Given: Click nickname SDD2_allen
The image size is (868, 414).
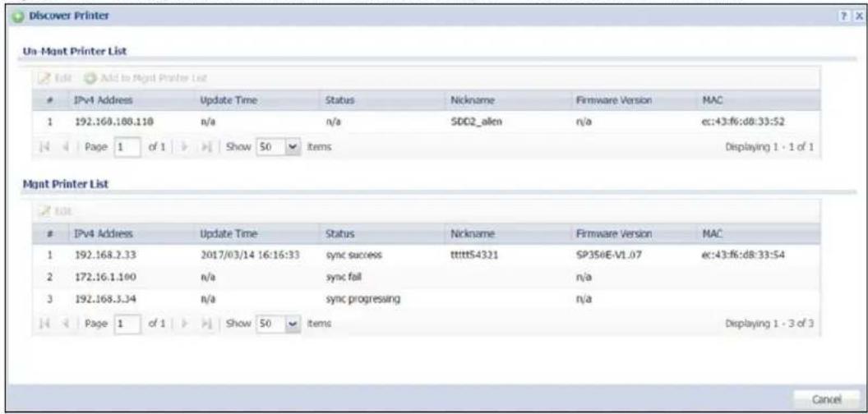Looking at the screenshot, I should [x=477, y=123].
